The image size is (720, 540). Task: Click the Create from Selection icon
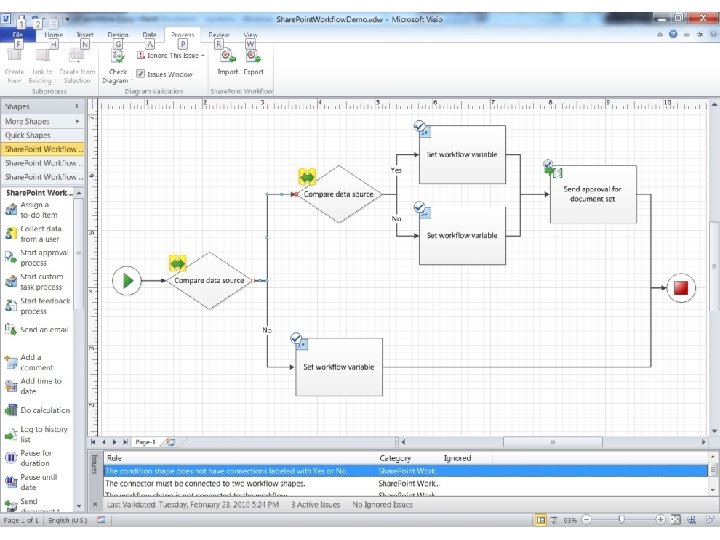pyautogui.click(x=77, y=56)
